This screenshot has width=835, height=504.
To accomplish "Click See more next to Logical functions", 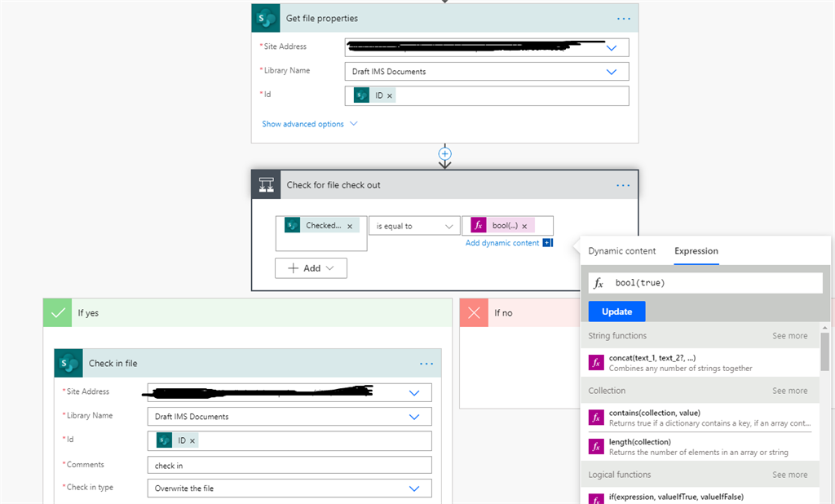I will [789, 474].
